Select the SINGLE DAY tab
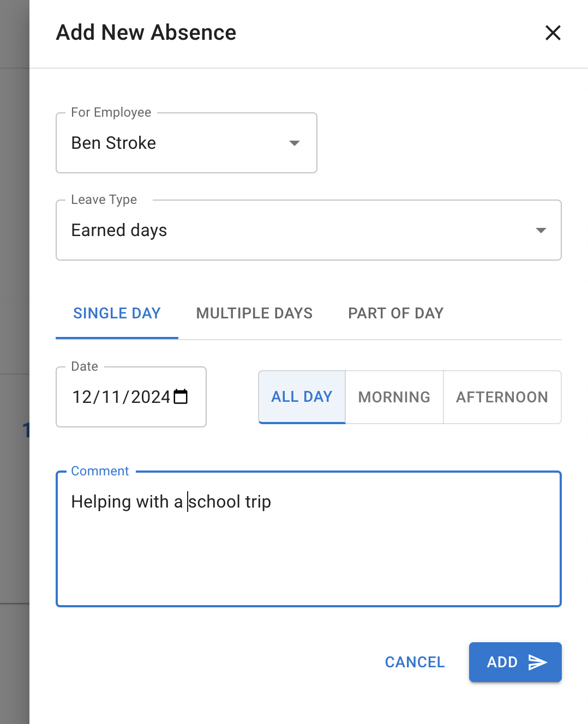Viewport: 588px width, 724px height. click(x=117, y=313)
